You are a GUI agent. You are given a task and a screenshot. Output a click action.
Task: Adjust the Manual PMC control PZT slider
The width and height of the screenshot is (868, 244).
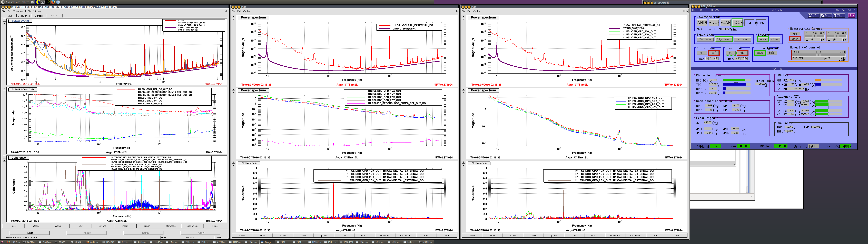click(x=819, y=55)
